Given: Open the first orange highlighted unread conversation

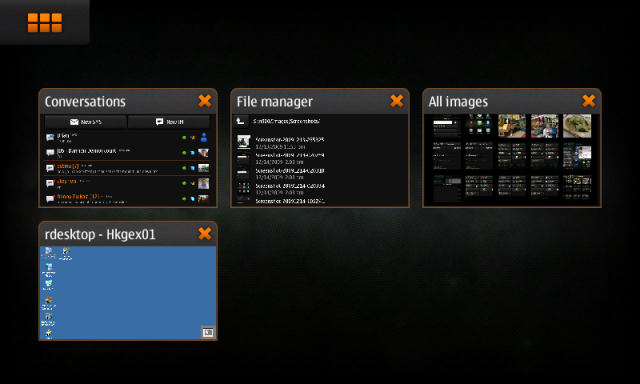Looking at the screenshot, I should pos(127,168).
